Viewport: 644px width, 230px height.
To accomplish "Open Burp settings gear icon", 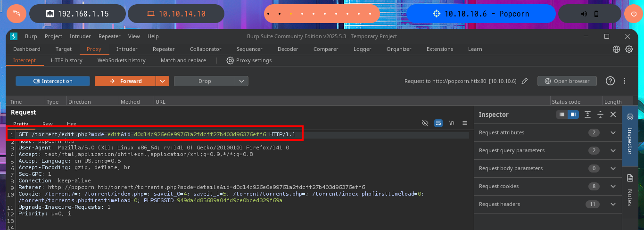I will click(629, 49).
